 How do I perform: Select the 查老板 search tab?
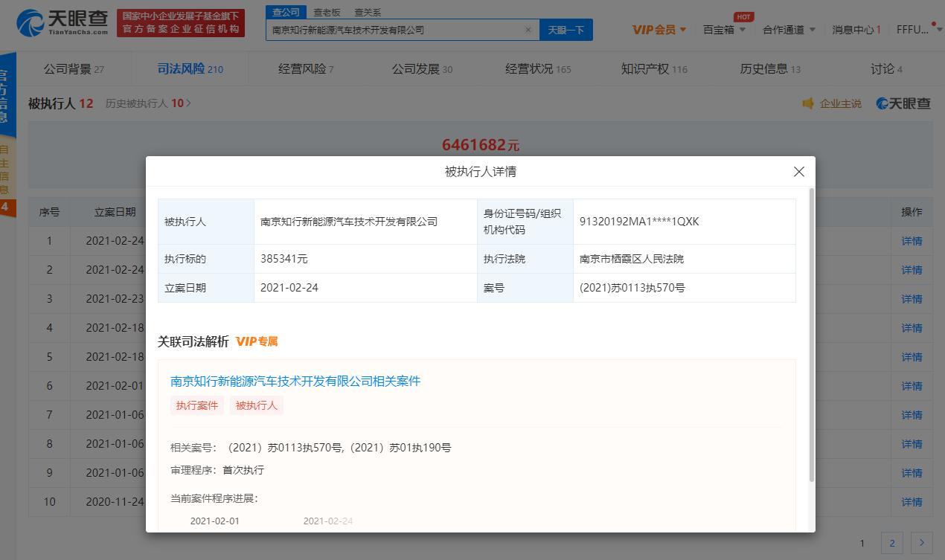(x=327, y=12)
